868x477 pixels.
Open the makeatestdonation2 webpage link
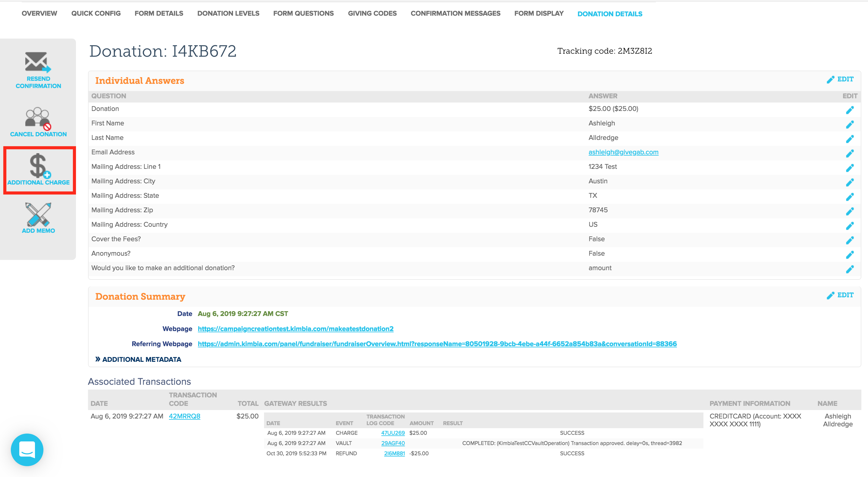pos(295,329)
